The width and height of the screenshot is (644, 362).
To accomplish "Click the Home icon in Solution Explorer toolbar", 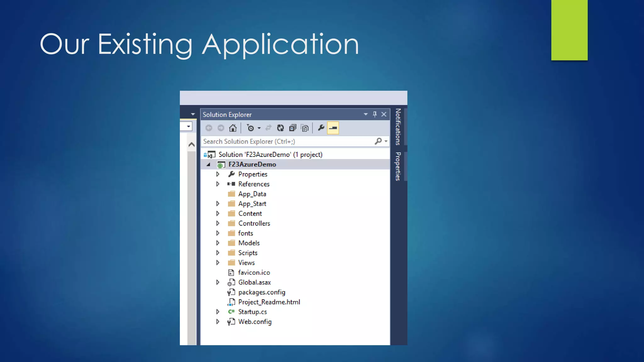I will coord(233,128).
